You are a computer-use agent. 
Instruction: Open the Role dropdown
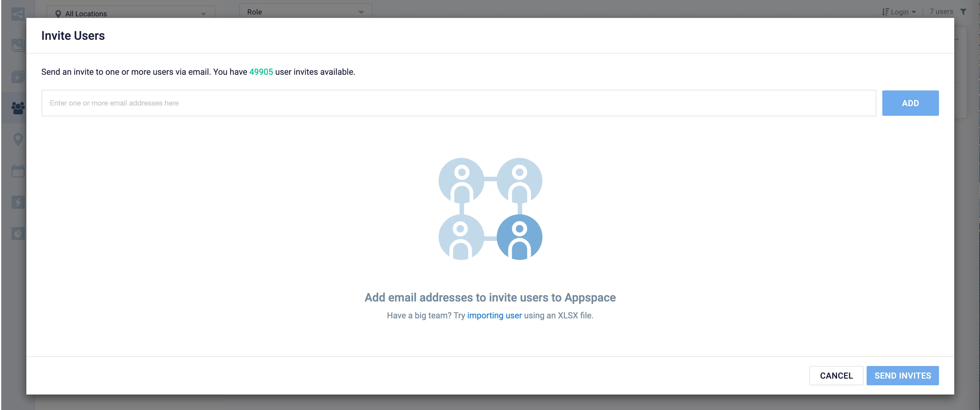point(305,12)
